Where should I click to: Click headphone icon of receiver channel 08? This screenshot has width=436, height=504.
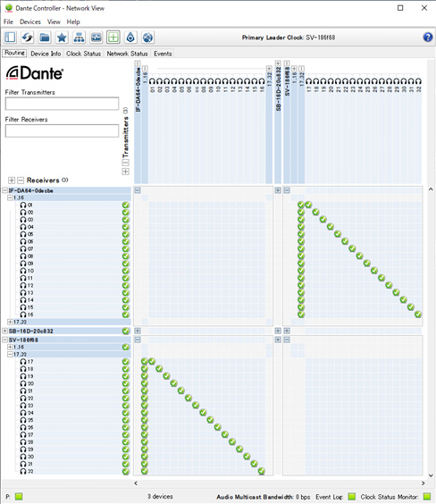click(x=23, y=256)
